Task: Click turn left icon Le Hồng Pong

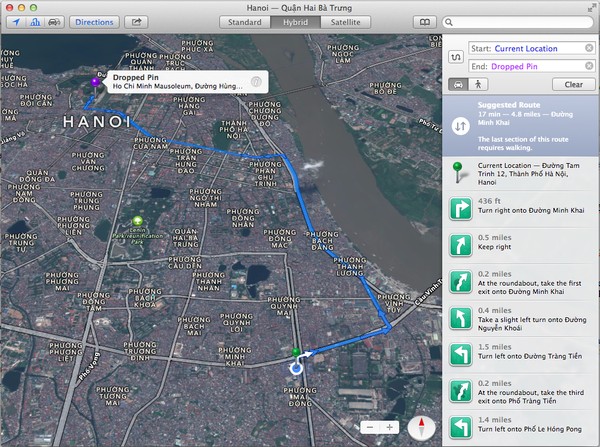Action: click(460, 427)
